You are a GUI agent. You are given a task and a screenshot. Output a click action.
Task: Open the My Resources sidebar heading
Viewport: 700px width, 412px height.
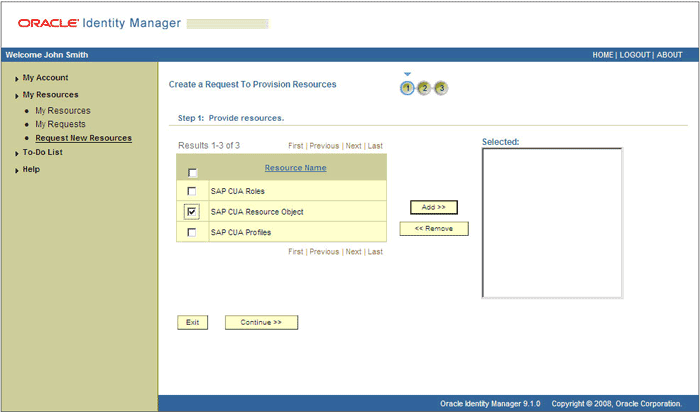tap(50, 95)
